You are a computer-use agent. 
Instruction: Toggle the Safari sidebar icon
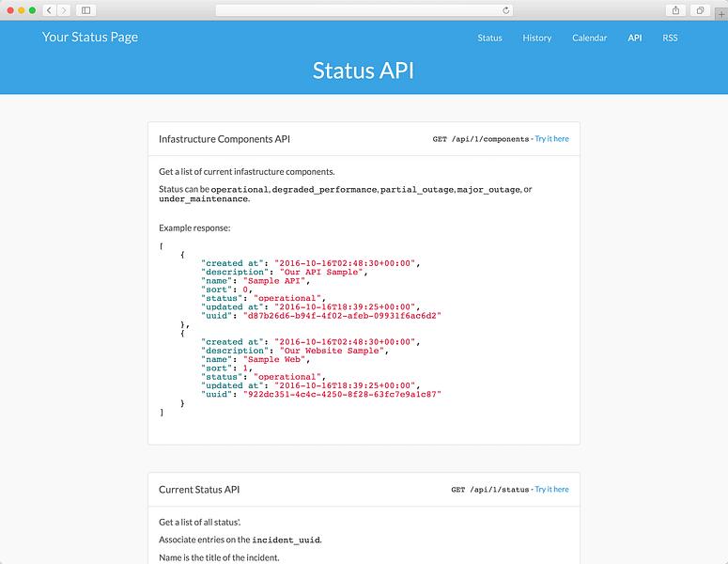pyautogui.click(x=85, y=10)
